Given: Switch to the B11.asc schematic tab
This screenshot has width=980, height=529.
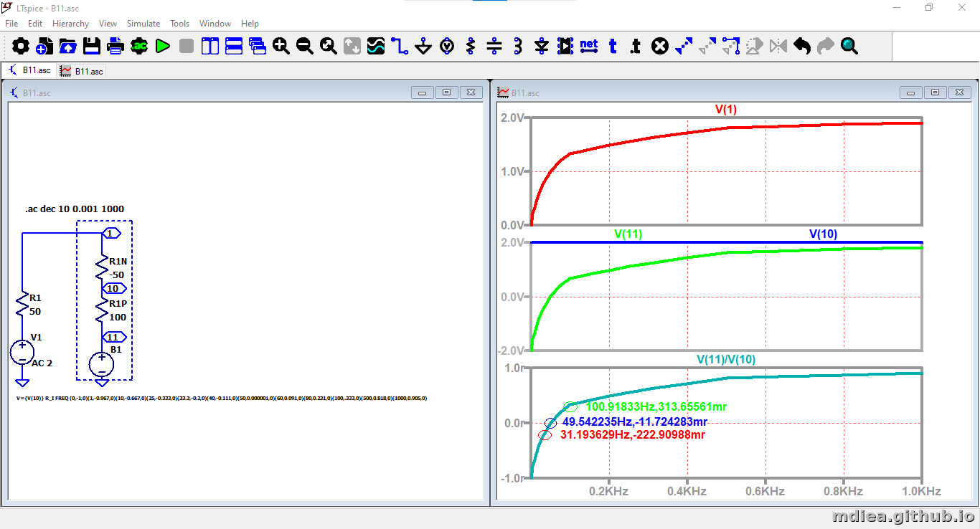Looking at the screenshot, I should tap(29, 70).
